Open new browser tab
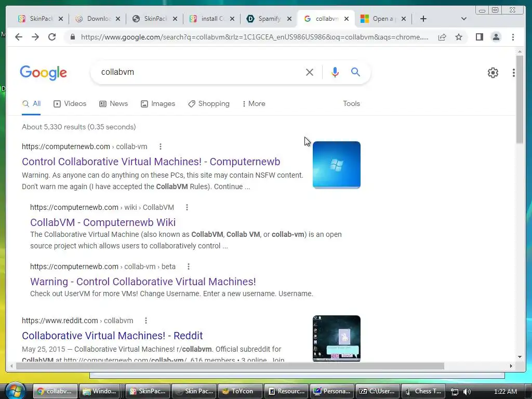This screenshot has height=399, width=532. coord(423,19)
